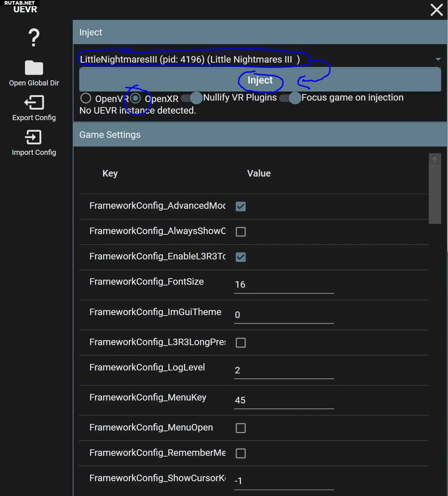Toggle Focus game on injection switch
This screenshot has height=496, width=448.
coord(290,98)
